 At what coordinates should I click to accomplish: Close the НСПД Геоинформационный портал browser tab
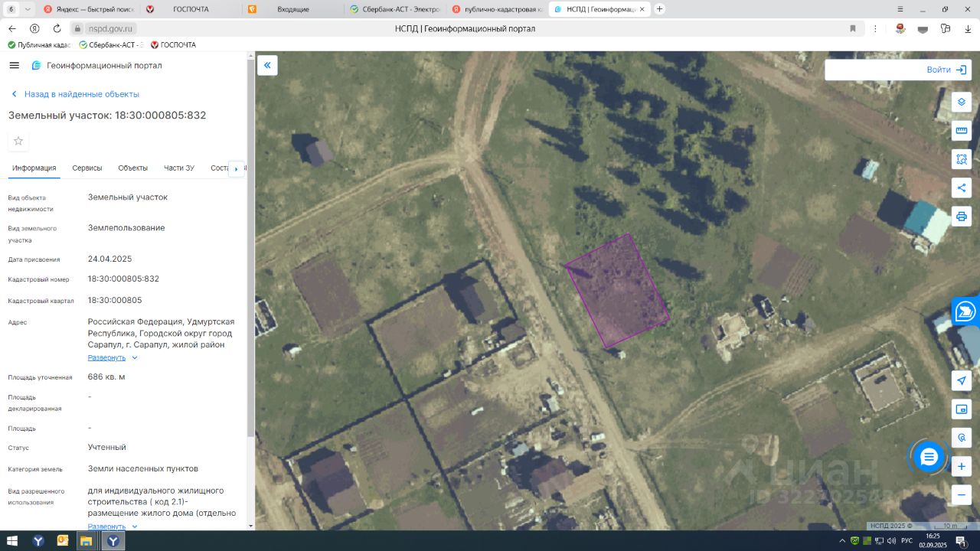click(642, 9)
